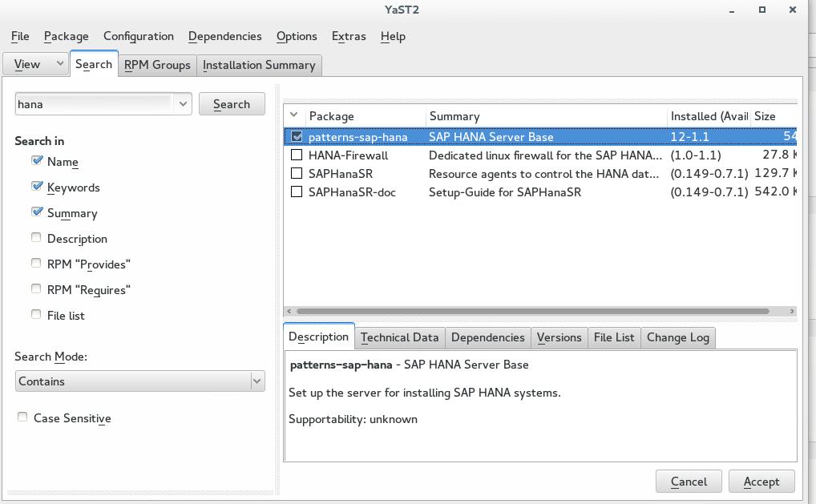
Task: Expand the search history dropdown
Action: (x=182, y=103)
